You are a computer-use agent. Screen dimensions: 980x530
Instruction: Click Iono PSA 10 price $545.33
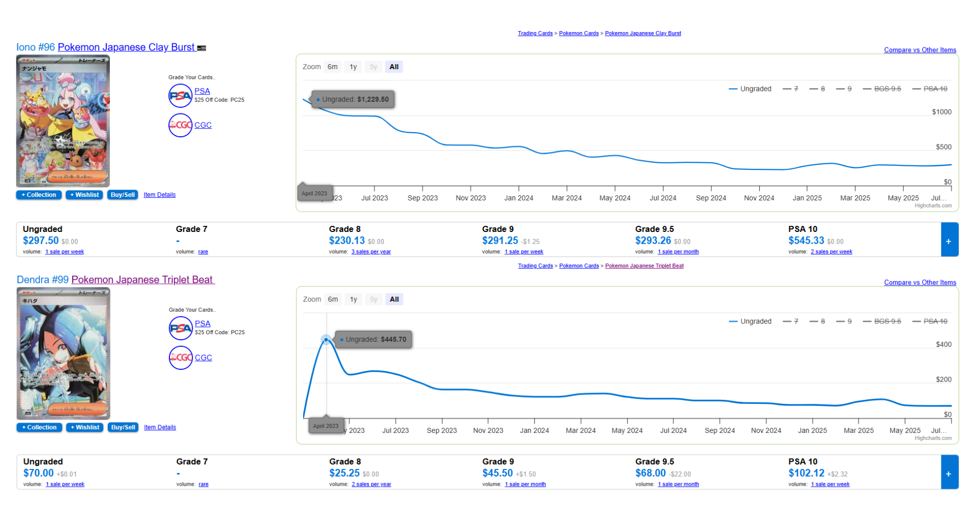point(806,241)
